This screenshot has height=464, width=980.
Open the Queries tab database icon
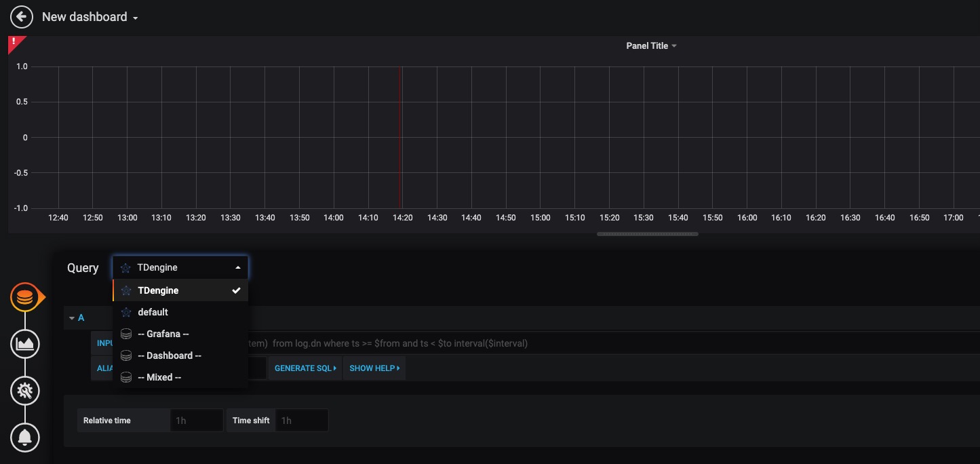(25, 298)
